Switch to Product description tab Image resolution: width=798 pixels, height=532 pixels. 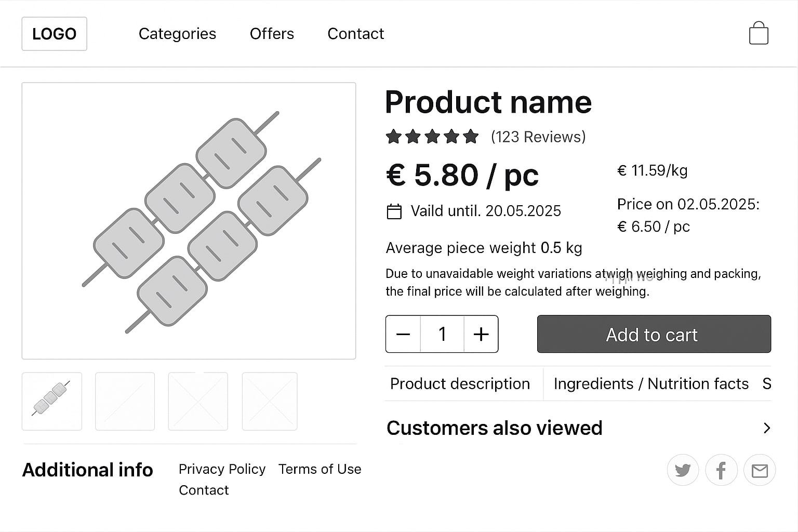(x=460, y=384)
